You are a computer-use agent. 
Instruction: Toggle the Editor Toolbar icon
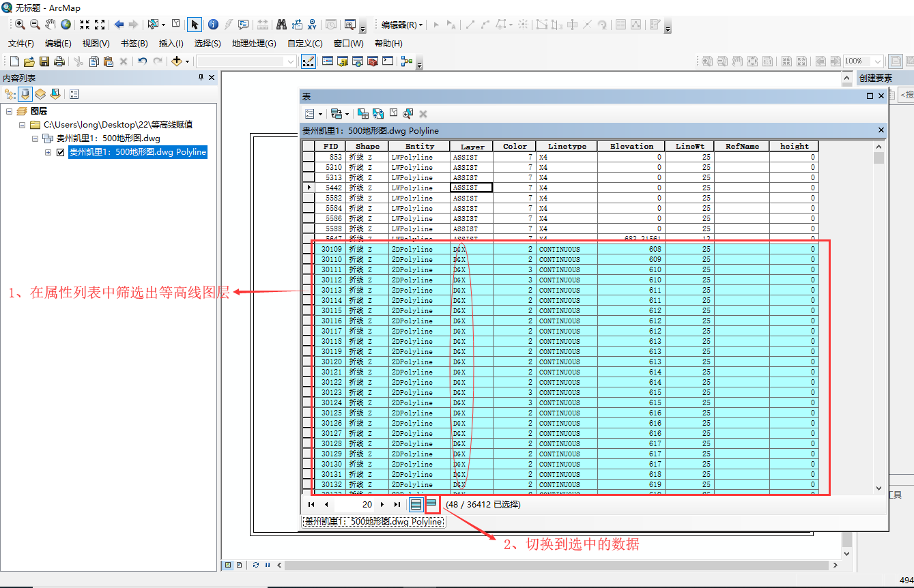pos(308,61)
